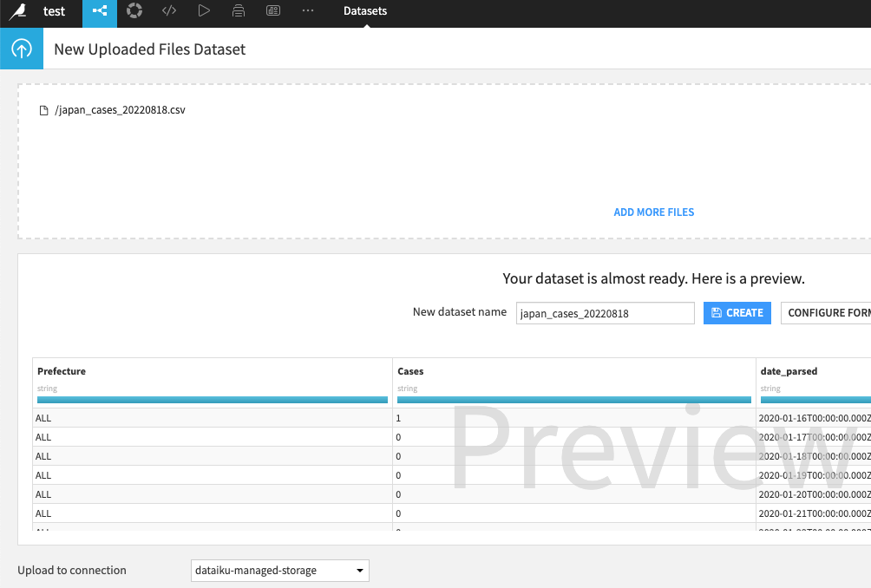Open the Upload to connection dropdown
The width and height of the screenshot is (871, 588).
tap(280, 571)
